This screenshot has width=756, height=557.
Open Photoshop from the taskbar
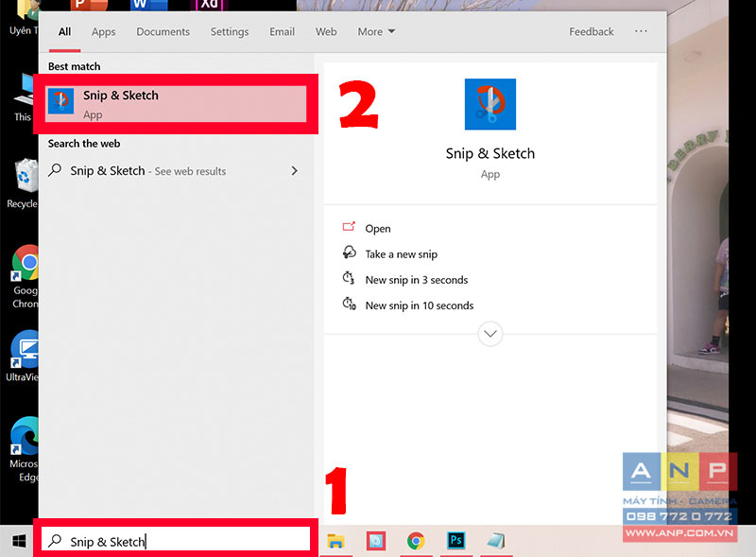(455, 541)
